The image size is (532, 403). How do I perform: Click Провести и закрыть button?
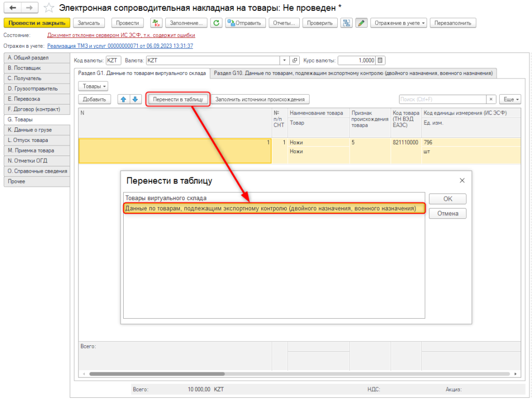click(x=37, y=23)
